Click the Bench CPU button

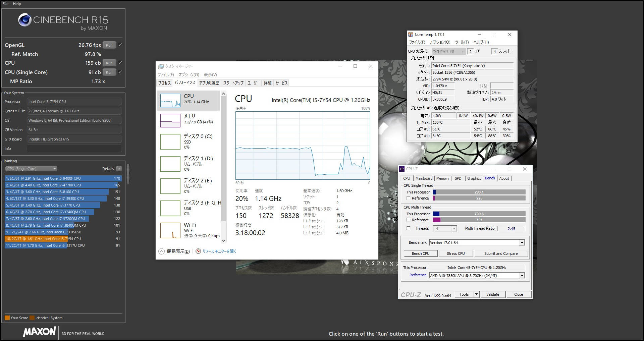pos(421,253)
